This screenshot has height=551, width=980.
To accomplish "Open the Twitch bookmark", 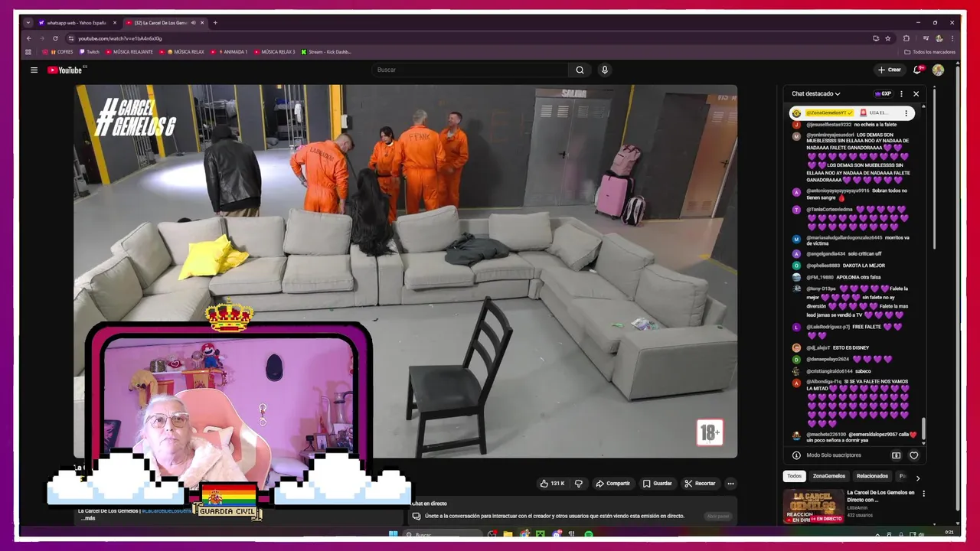I will (x=90, y=52).
